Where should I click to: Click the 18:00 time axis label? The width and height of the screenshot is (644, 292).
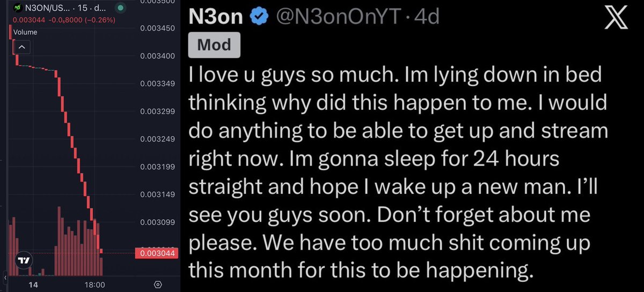pos(95,284)
